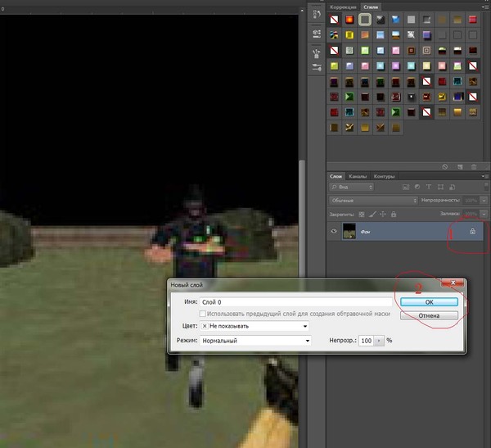This screenshot has width=491, height=448.
Task: Open the Режим 'Нормальный' dropdown
Action: click(x=255, y=341)
